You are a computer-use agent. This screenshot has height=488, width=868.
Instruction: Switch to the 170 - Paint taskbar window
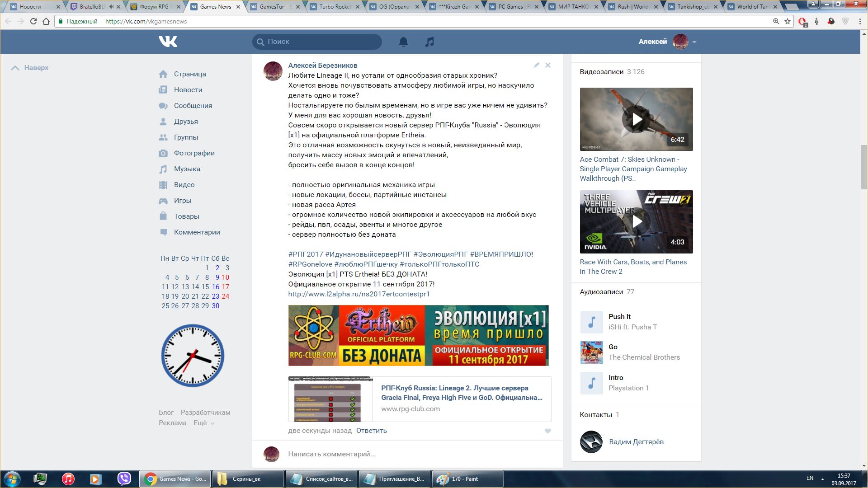(468, 479)
